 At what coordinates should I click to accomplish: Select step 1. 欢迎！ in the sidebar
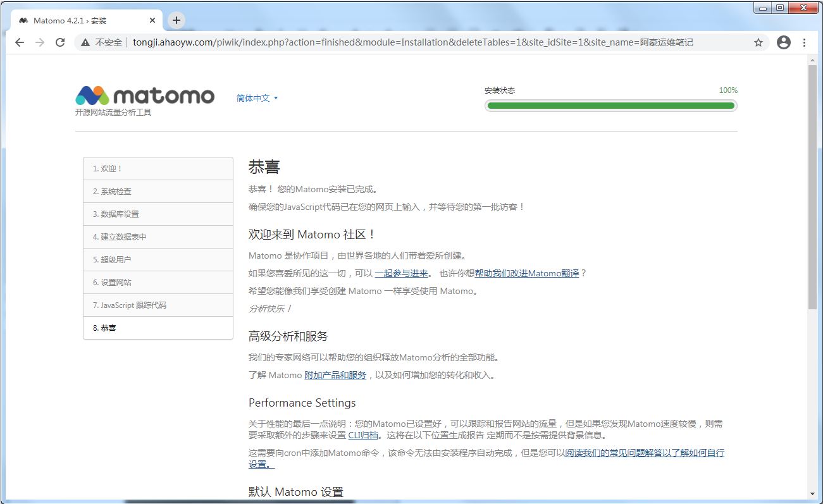[158, 169]
